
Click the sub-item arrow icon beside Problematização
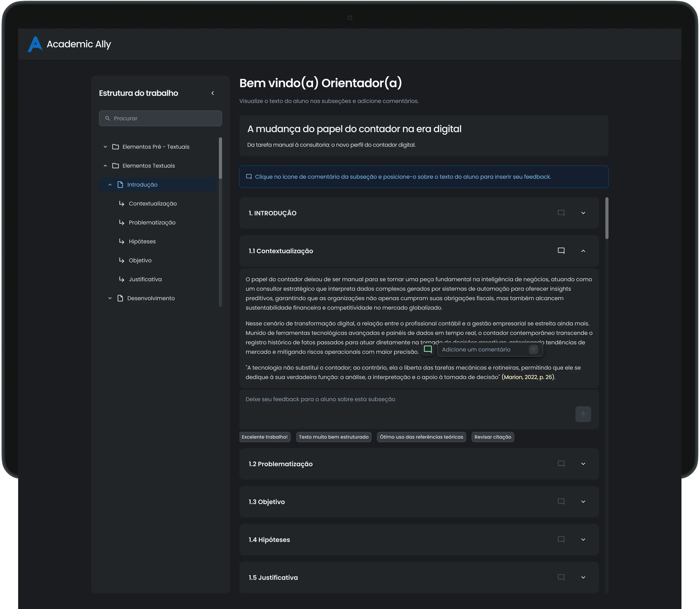[122, 222]
